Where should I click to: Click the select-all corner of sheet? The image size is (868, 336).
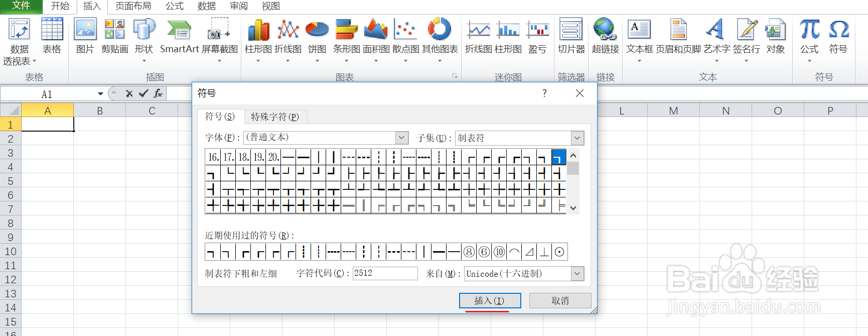tap(11, 110)
